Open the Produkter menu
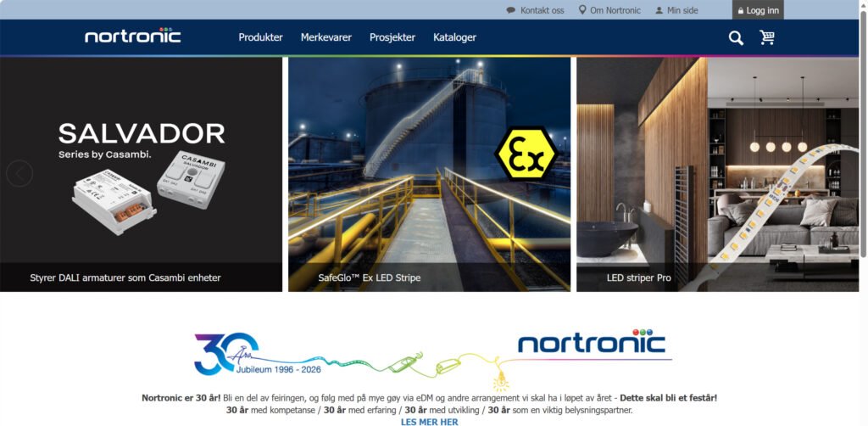868x426 pixels. pyautogui.click(x=261, y=37)
